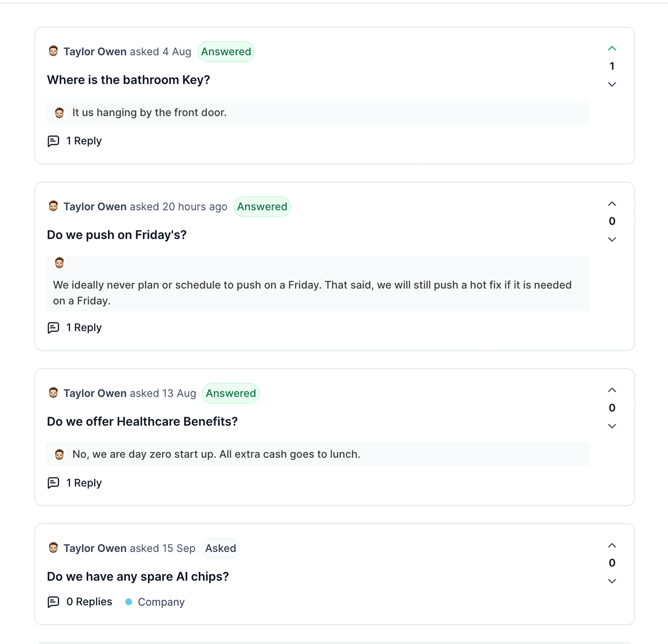Click the reply bubble icon under Friday push question

coord(54,327)
